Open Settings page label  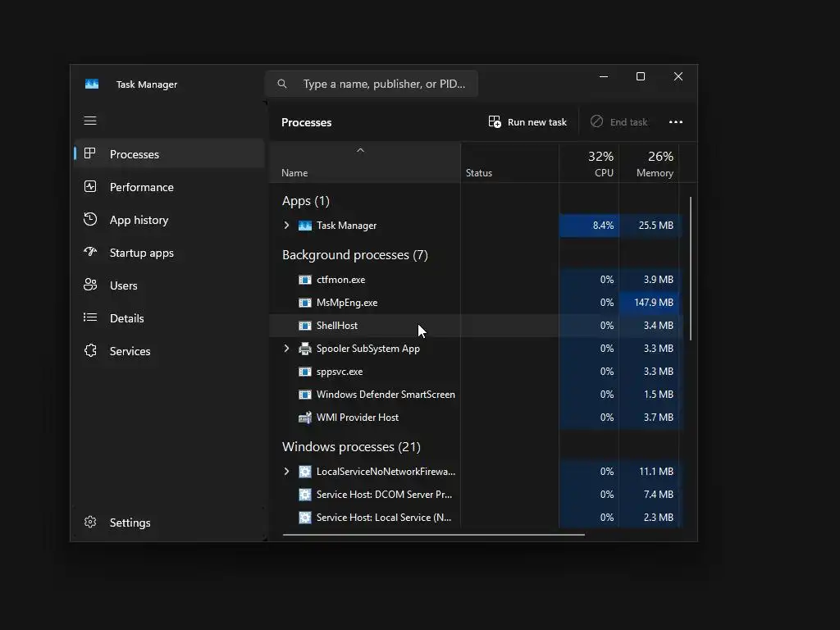pyautogui.click(x=130, y=523)
